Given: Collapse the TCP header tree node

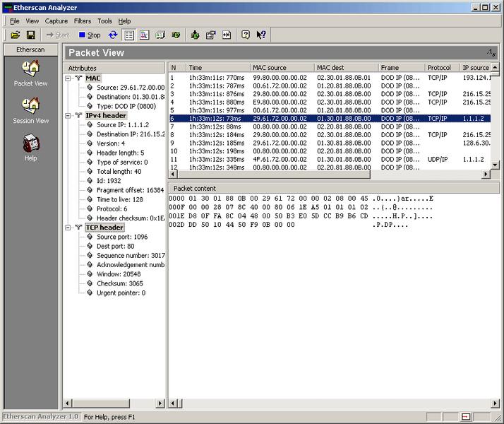Looking at the screenshot, I should click(68, 228).
